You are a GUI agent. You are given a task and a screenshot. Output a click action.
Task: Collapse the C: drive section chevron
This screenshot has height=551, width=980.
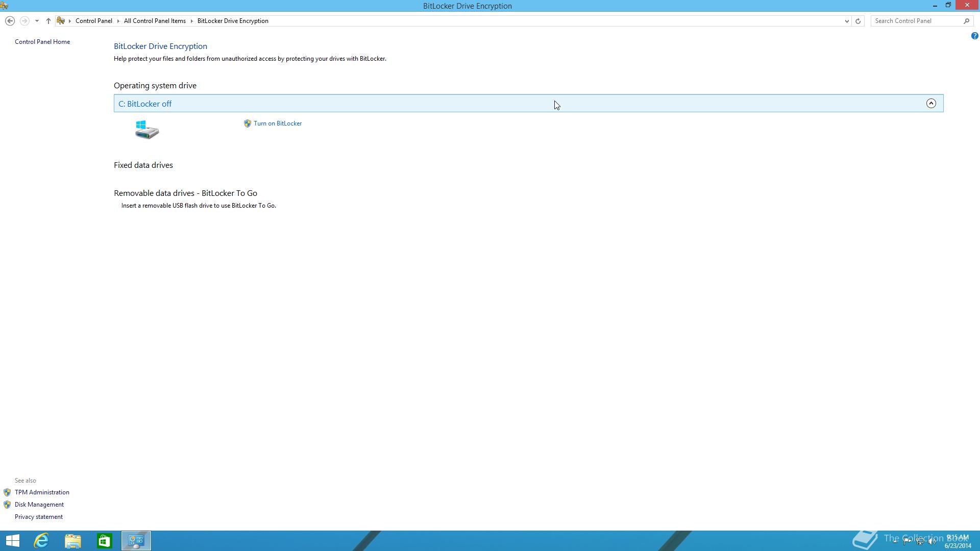coord(931,104)
